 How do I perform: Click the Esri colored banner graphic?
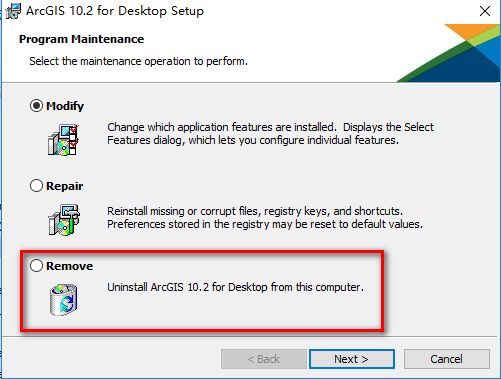pos(449,53)
